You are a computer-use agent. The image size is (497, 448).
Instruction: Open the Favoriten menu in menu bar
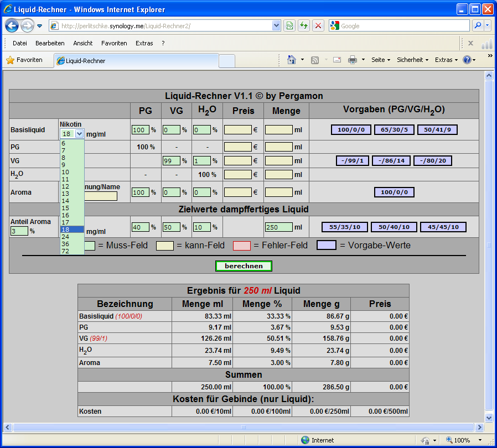(x=114, y=43)
